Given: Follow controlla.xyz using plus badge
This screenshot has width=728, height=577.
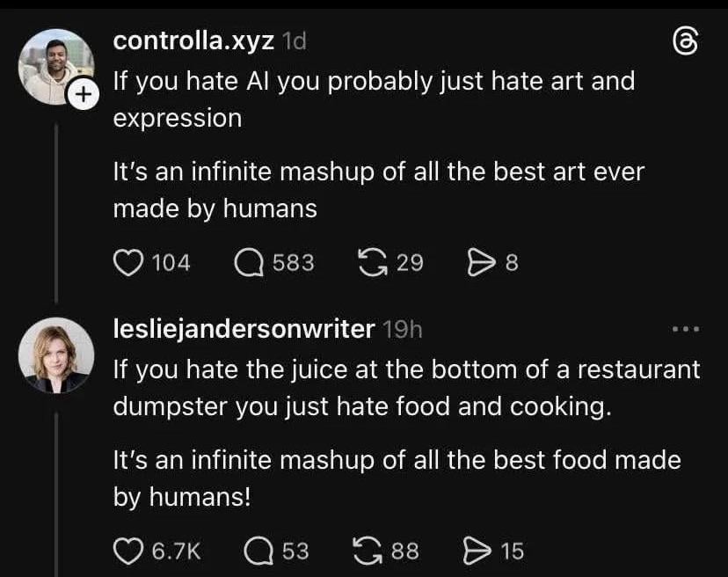Looking at the screenshot, I should click(x=82, y=94).
